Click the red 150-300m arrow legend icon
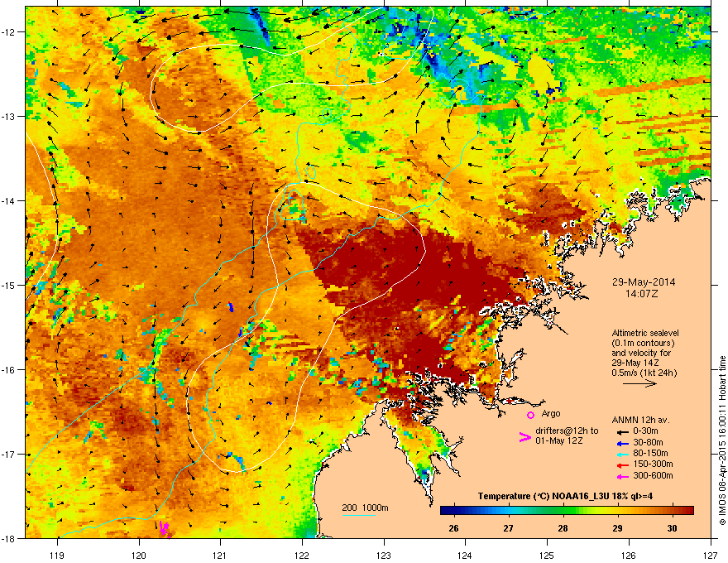Viewport: 728px width, 563px height. tap(622, 465)
